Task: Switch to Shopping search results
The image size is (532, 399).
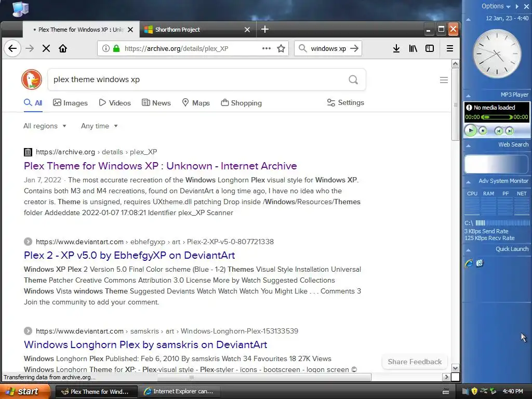Action: [241, 103]
